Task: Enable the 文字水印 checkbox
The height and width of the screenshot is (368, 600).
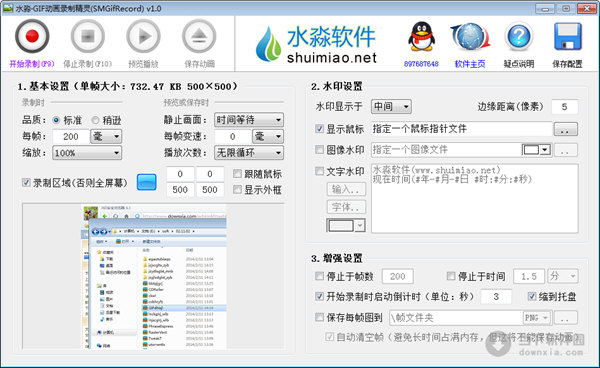Action: 320,171
